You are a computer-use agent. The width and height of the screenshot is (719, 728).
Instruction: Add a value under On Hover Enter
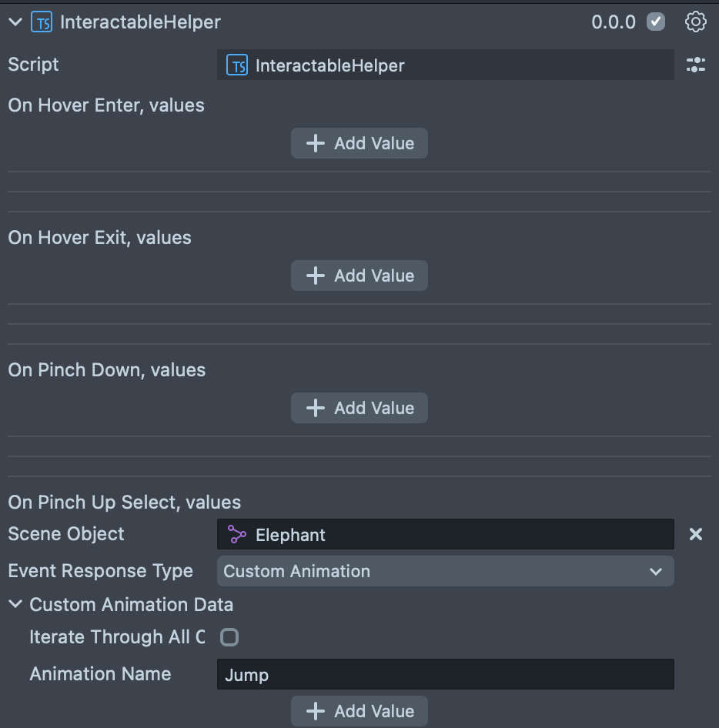point(359,143)
